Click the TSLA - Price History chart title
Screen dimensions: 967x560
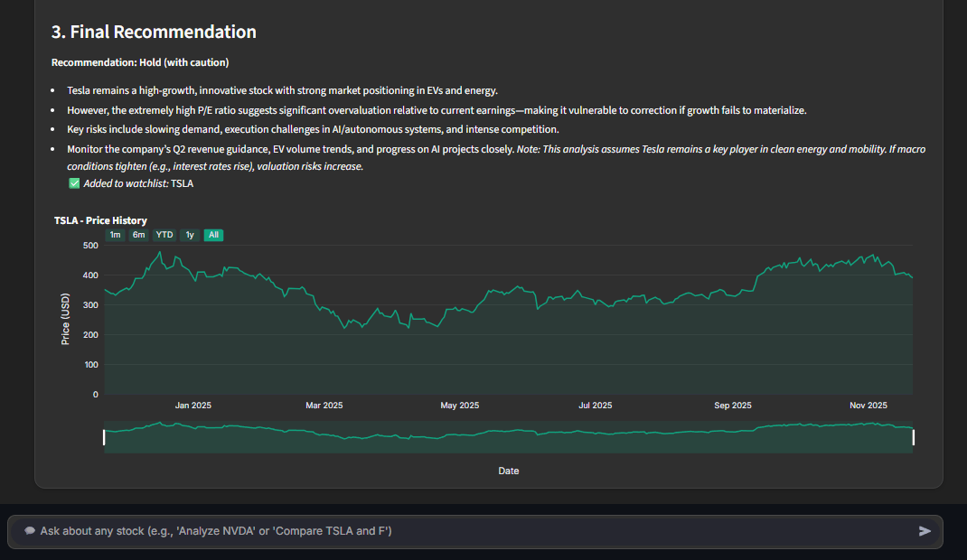click(x=100, y=220)
